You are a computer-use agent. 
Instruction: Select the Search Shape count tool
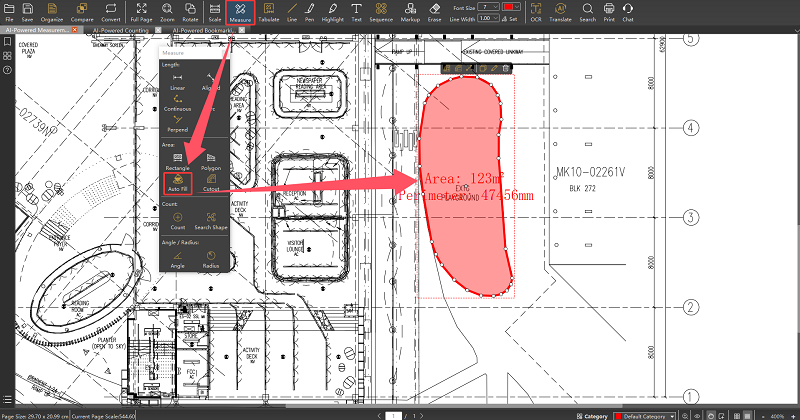point(211,221)
